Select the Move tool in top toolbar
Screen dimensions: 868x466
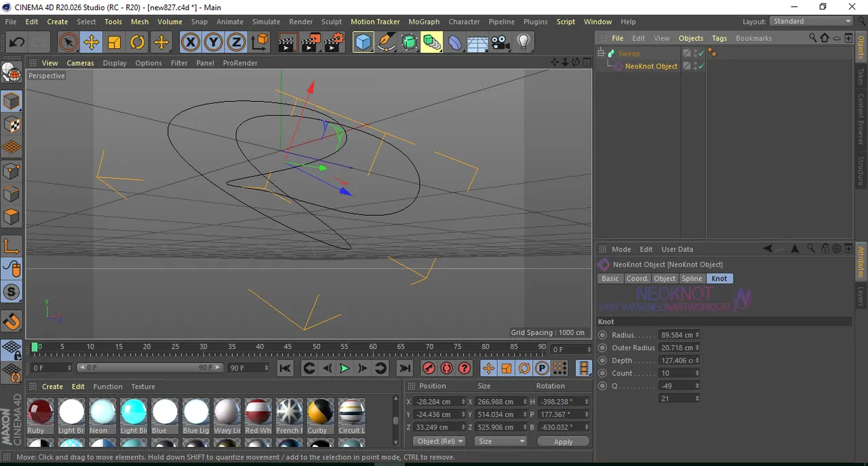pos(91,43)
